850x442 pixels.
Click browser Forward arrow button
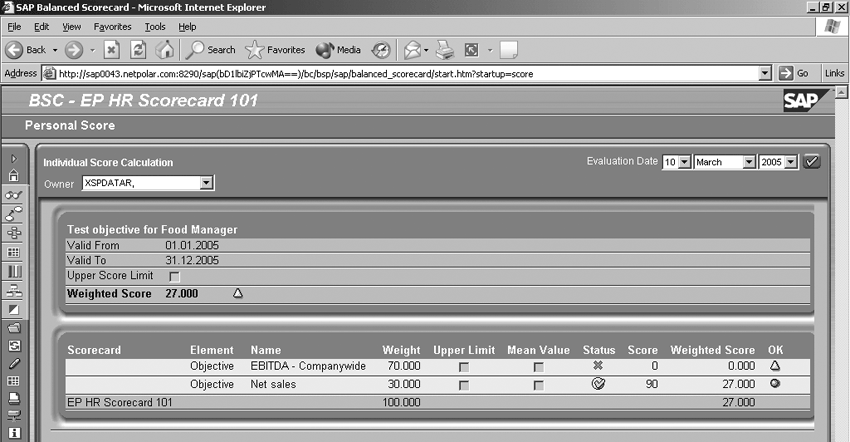(74, 50)
